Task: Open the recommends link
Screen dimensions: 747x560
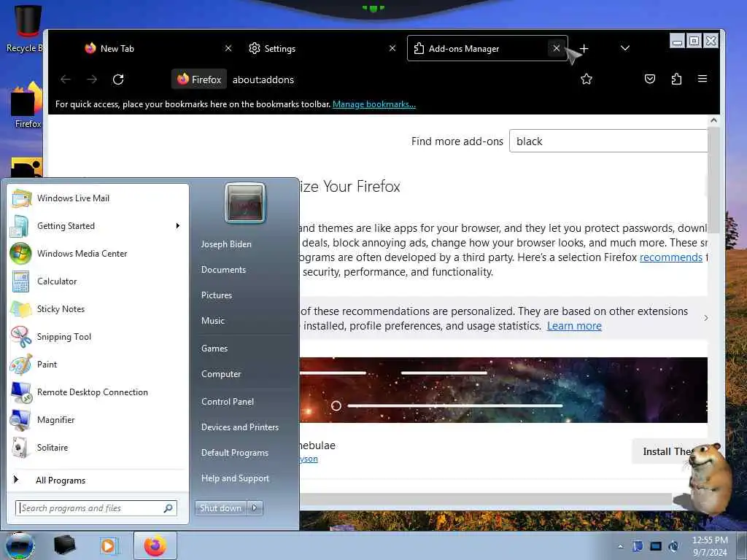Action: 671,257
